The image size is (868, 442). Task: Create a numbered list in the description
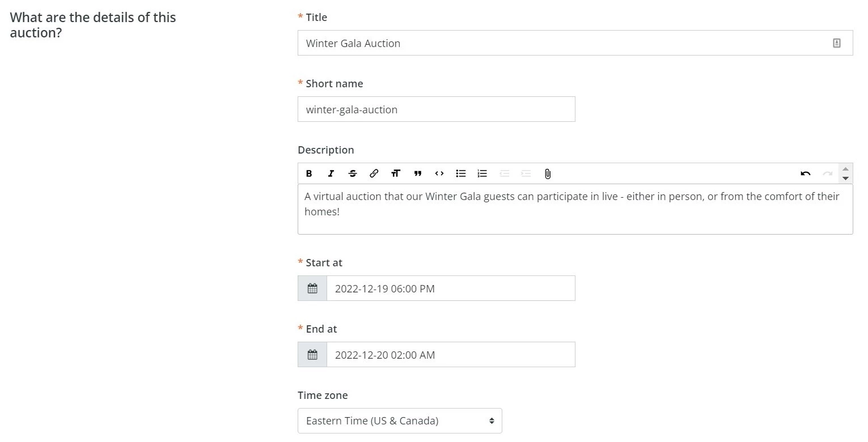click(482, 173)
